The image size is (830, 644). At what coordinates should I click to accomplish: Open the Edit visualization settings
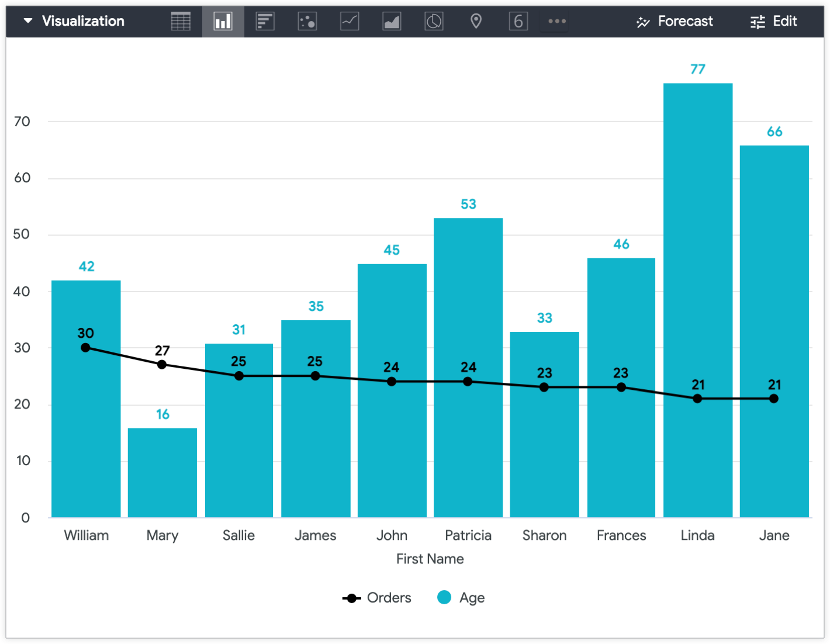coord(773,22)
